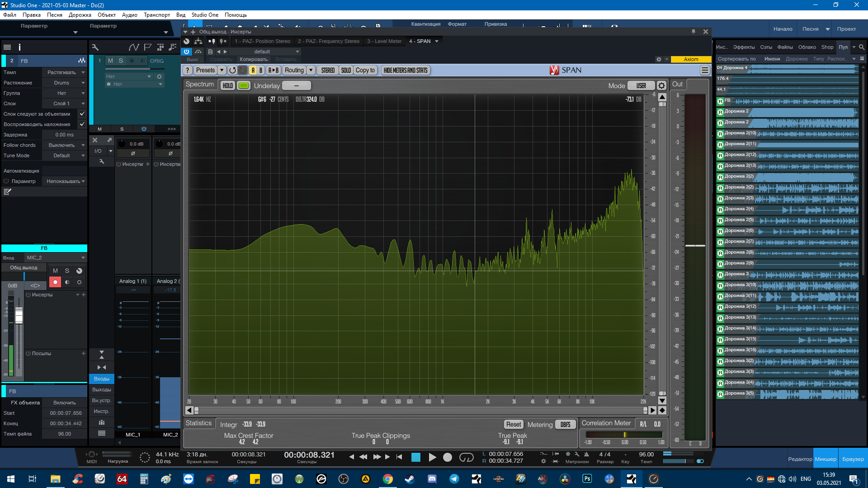The image size is (868, 488).
Task: Toggle 'Воспроизводить наложения' checkbox
Action: (x=82, y=124)
